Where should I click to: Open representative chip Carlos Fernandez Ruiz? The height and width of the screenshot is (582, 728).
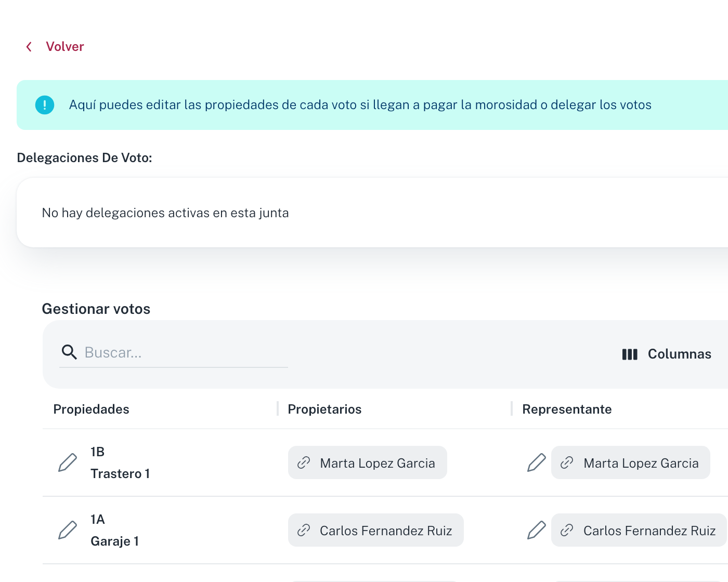639,530
